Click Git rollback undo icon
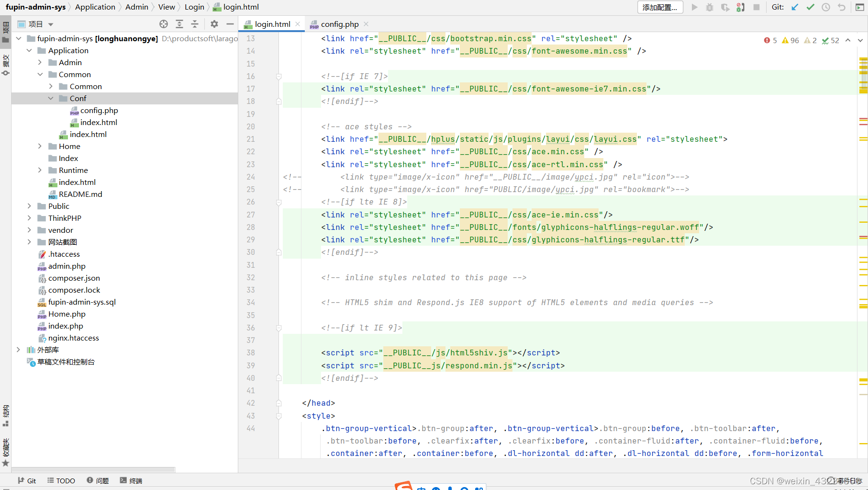 click(841, 7)
